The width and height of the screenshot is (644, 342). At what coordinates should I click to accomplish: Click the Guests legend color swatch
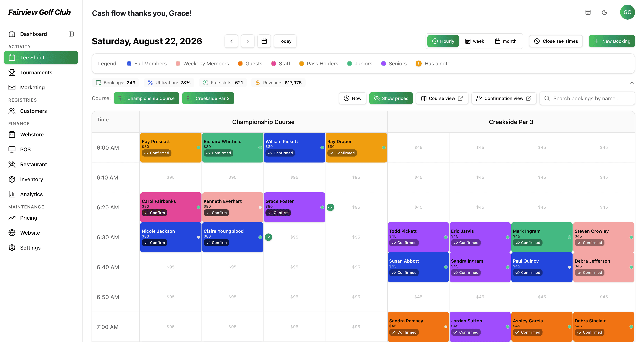pos(240,64)
